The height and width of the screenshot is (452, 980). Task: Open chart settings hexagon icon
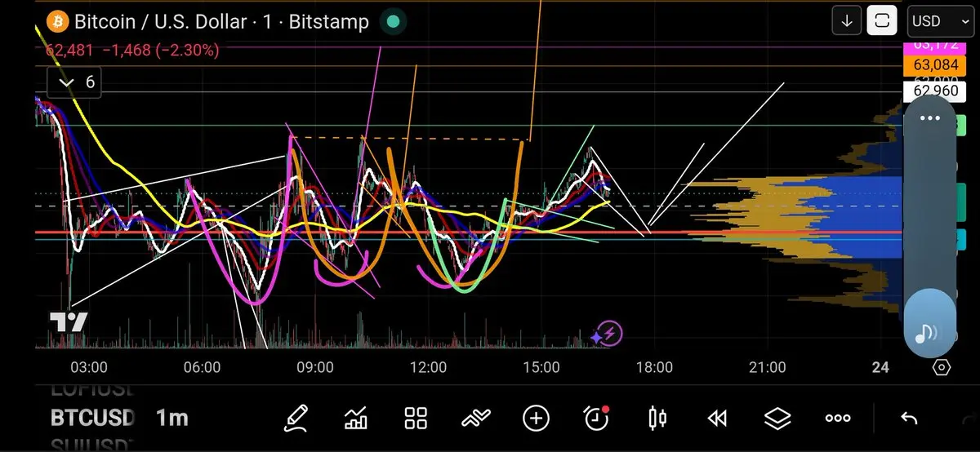tap(941, 367)
